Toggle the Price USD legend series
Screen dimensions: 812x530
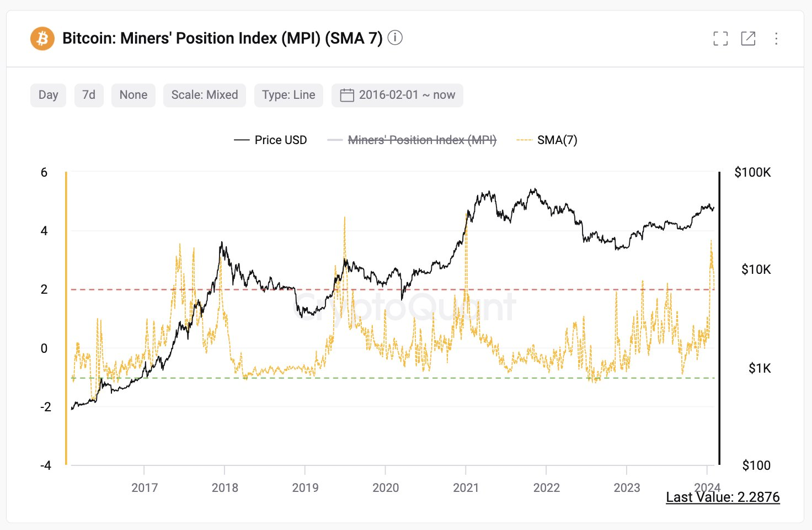[270, 140]
